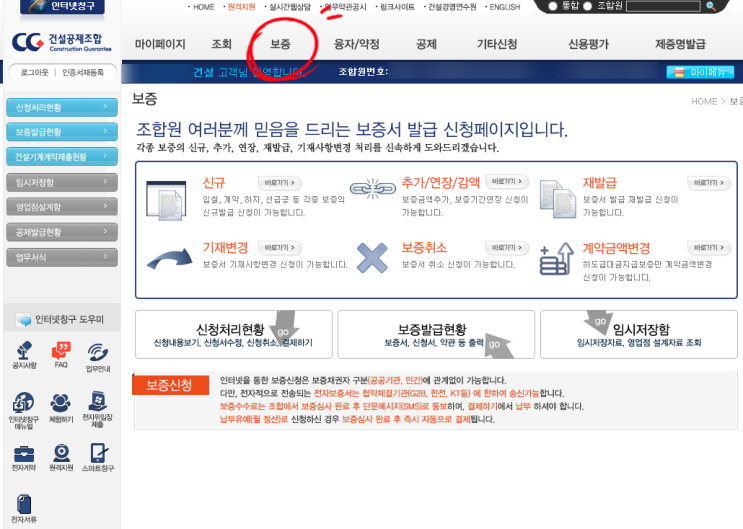Open the 조회 main menu
This screenshot has height=529, width=743.
pyautogui.click(x=221, y=44)
